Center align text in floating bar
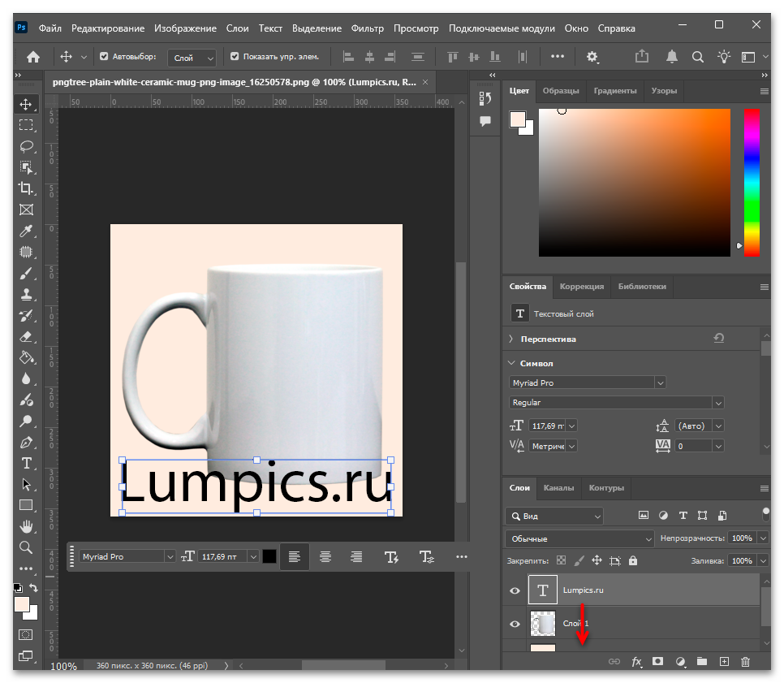The width and height of the screenshot is (784, 683). point(325,556)
